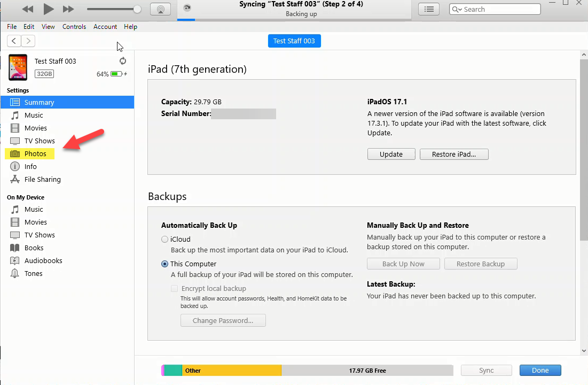This screenshot has height=385, width=588.
Task: Click the sync spinner icon beside device name
Action: (x=123, y=61)
